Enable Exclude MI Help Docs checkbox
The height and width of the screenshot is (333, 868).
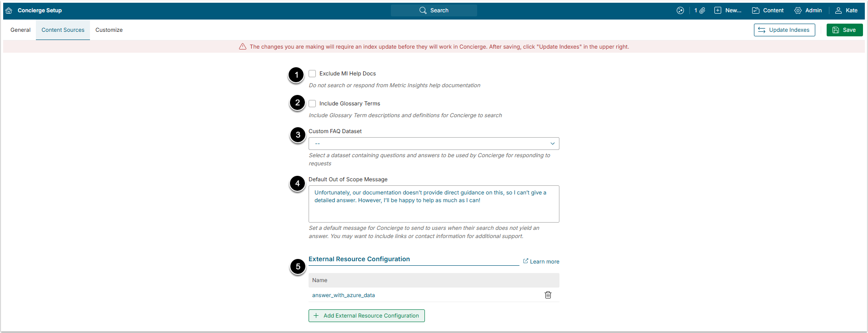point(312,74)
